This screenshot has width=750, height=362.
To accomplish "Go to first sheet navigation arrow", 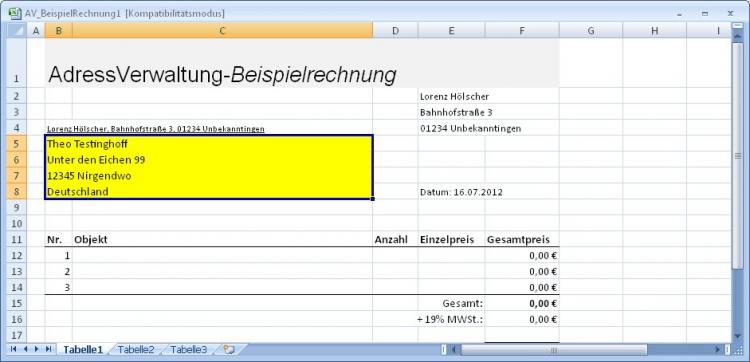I will point(13,350).
